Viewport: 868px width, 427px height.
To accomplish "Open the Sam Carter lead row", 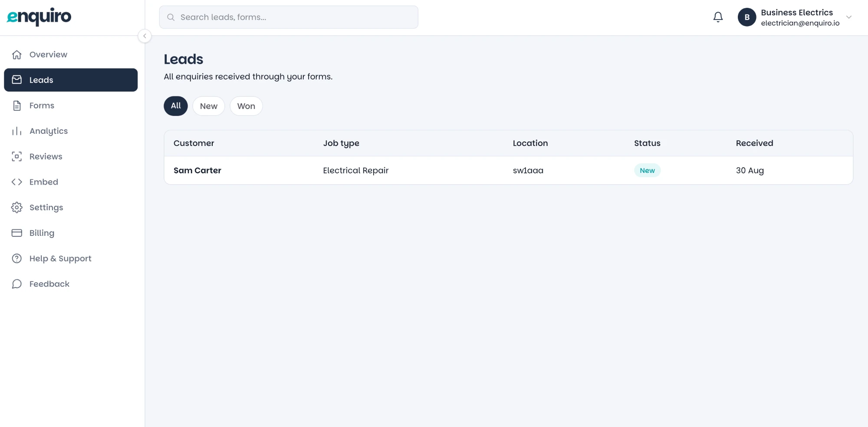I will [x=508, y=170].
